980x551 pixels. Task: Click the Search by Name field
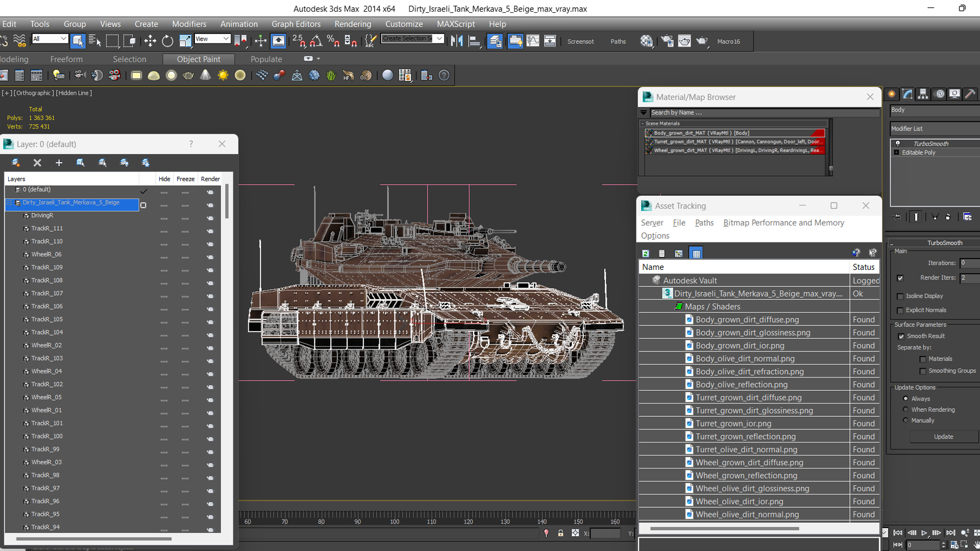click(764, 113)
